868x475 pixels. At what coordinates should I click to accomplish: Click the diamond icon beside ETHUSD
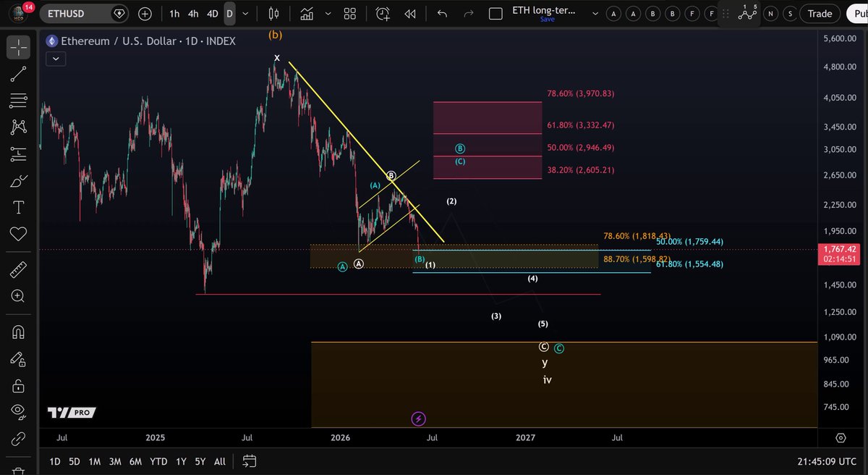tap(119, 13)
